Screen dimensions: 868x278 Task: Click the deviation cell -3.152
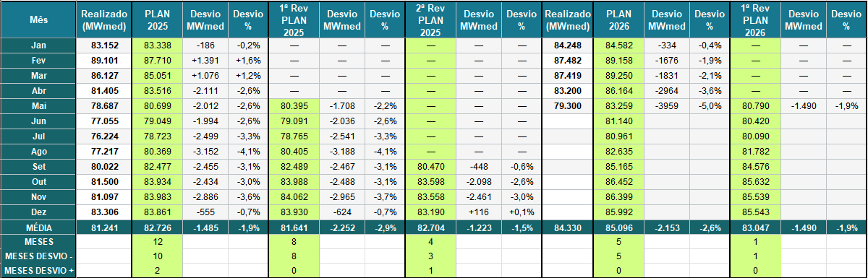205,151
